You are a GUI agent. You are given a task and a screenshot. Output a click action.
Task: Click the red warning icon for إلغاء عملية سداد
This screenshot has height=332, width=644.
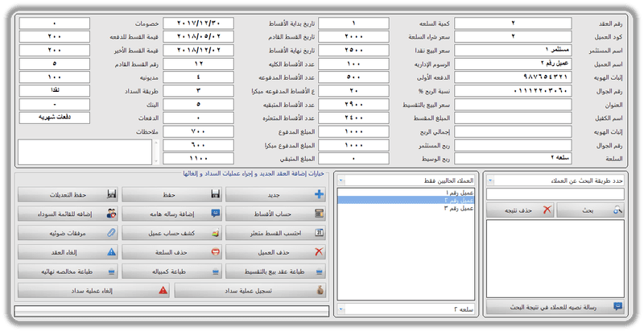pos(163,290)
